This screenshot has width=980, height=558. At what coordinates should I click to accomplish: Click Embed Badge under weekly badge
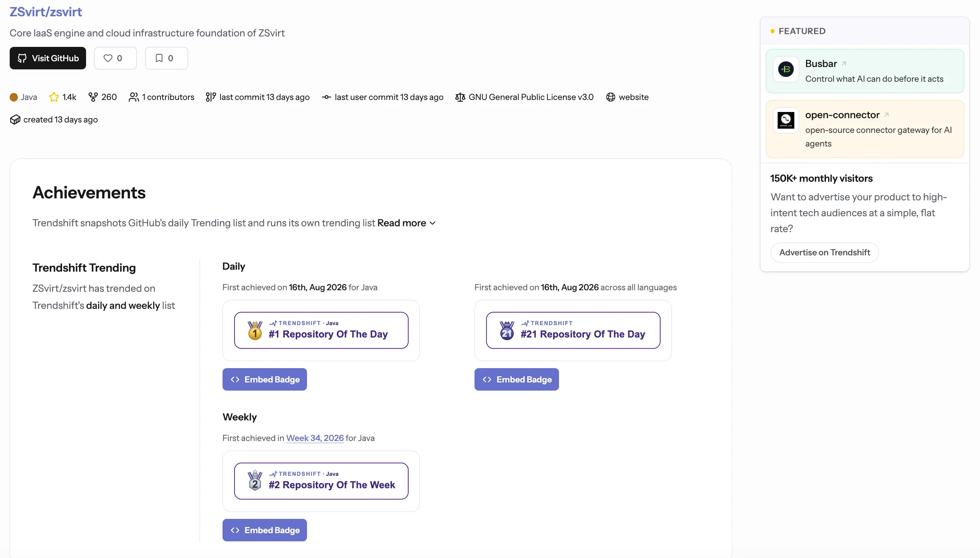[265, 530]
